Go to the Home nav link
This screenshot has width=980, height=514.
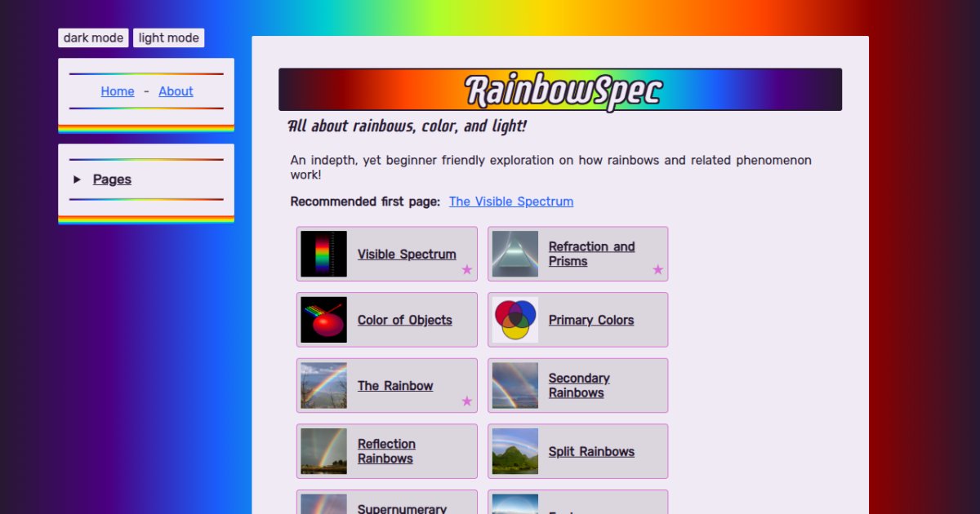[x=118, y=91]
